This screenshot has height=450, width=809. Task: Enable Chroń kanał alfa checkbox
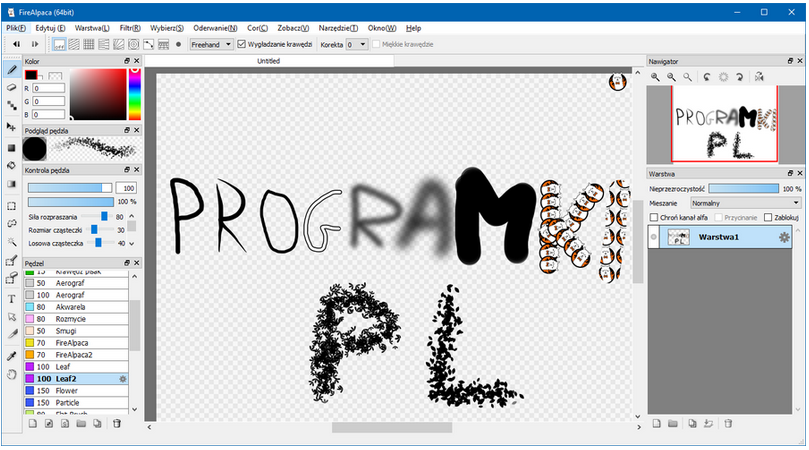654,217
